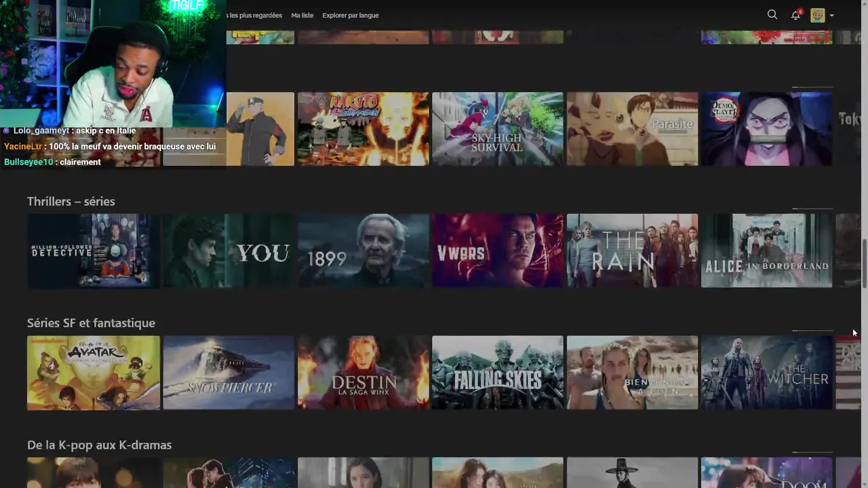Screen dimensions: 868x488
Task: Open the Million-Followed Detective thumbnail
Action: (x=94, y=251)
